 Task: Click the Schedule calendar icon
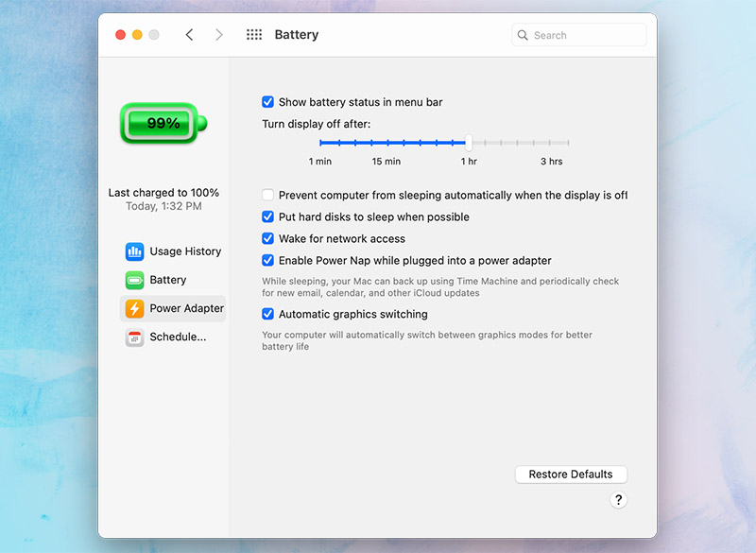tap(134, 337)
